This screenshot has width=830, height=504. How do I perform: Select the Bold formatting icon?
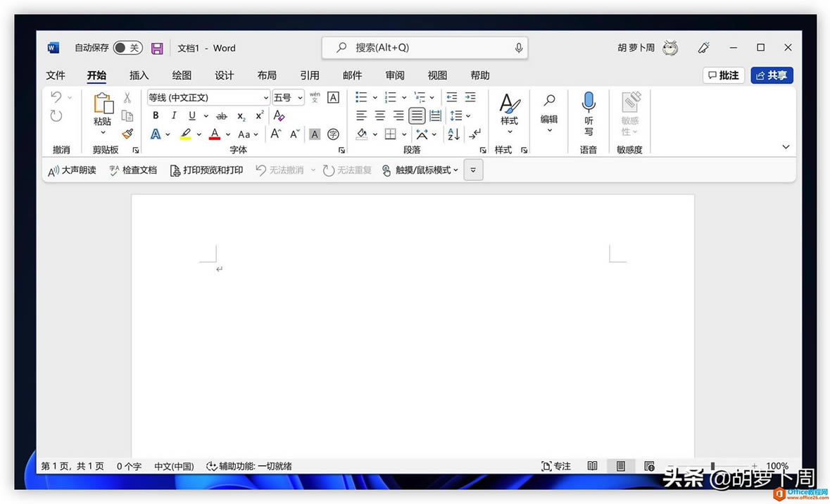[155, 115]
